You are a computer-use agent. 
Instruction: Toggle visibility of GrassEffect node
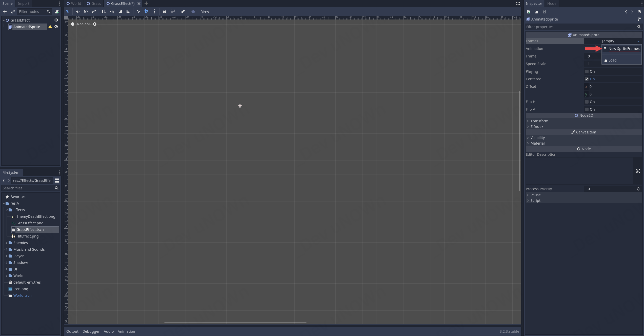56,20
